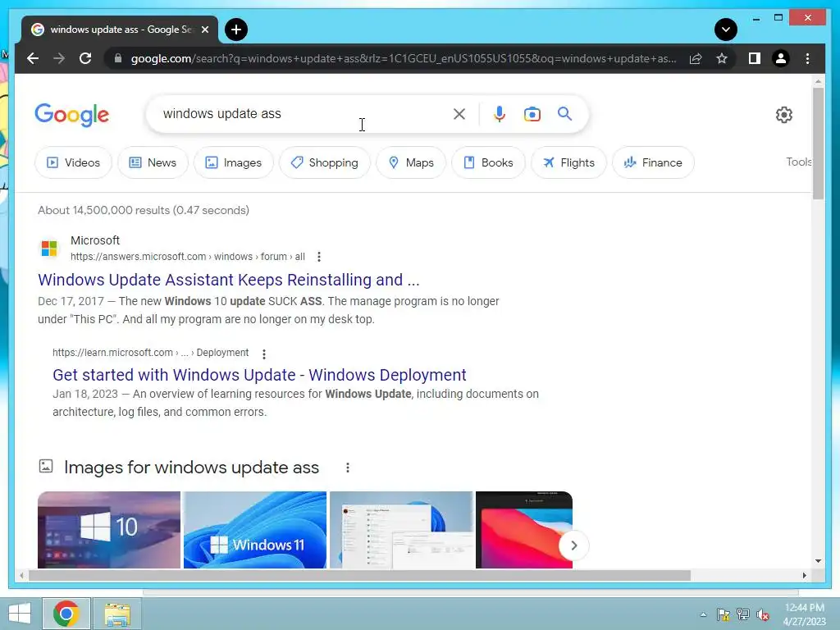
Task: Open the red abstract wallpaper thumbnail
Action: point(524,530)
